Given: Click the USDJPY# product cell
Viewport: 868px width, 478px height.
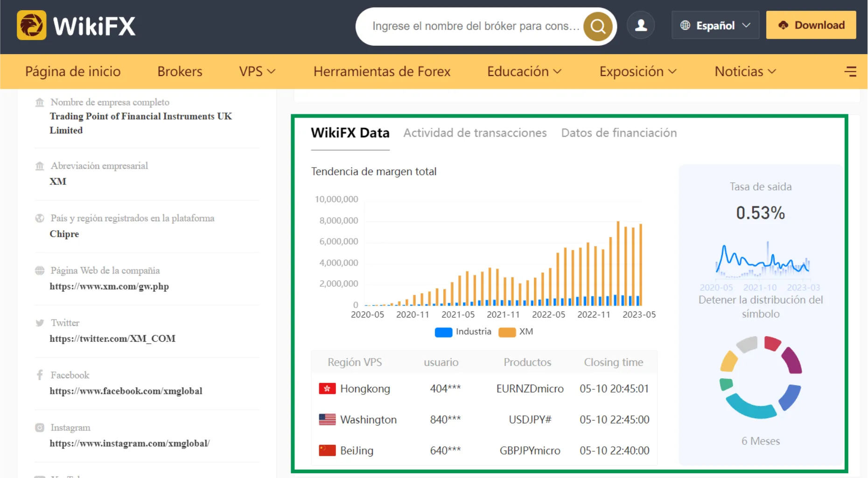Looking at the screenshot, I should pyautogui.click(x=530, y=419).
